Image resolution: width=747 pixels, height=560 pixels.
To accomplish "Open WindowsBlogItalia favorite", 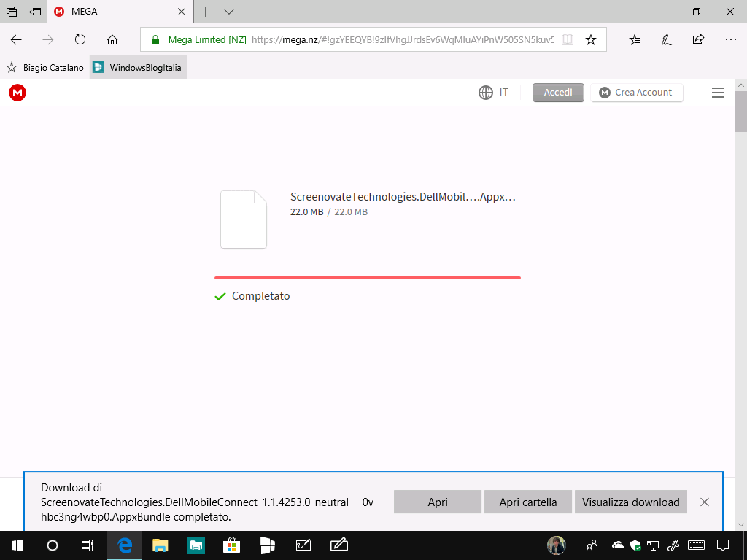I will [x=138, y=68].
